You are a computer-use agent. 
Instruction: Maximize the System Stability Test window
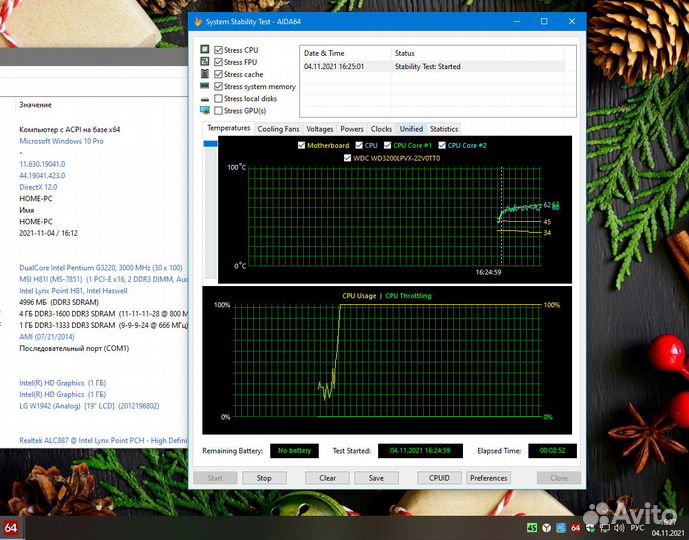[544, 21]
